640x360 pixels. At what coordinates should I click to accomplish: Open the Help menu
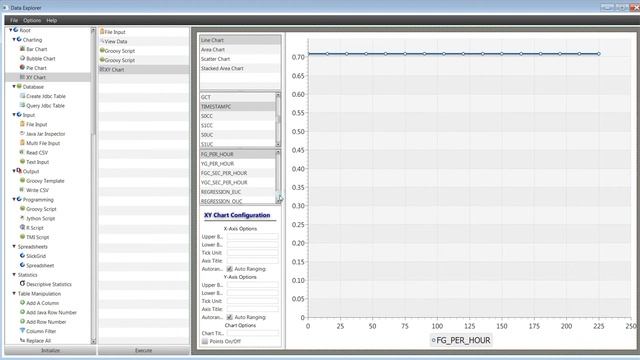tap(51, 20)
